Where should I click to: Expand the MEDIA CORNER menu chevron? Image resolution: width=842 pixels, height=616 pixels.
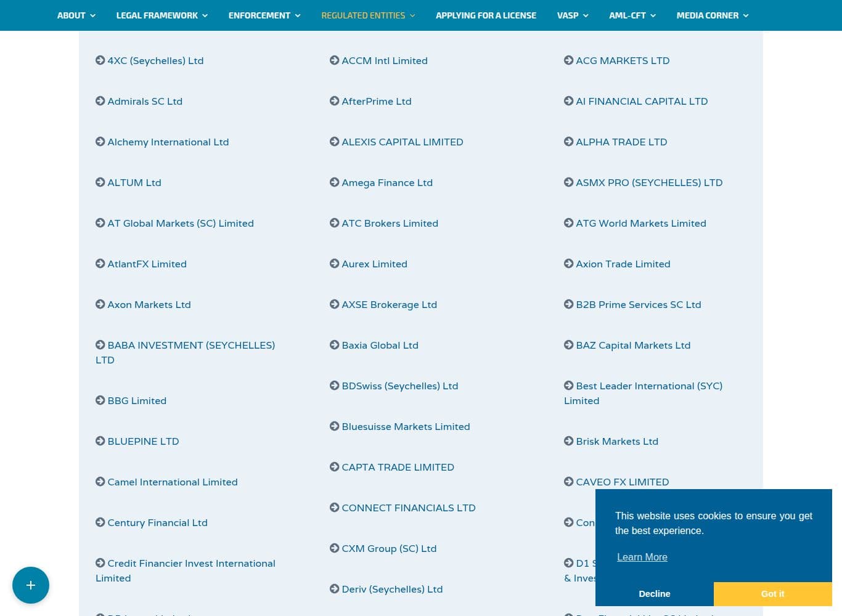746,15
